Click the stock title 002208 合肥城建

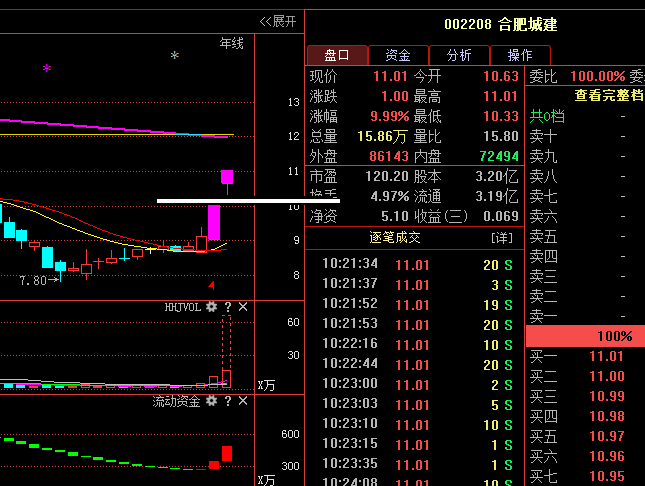[x=501, y=24]
